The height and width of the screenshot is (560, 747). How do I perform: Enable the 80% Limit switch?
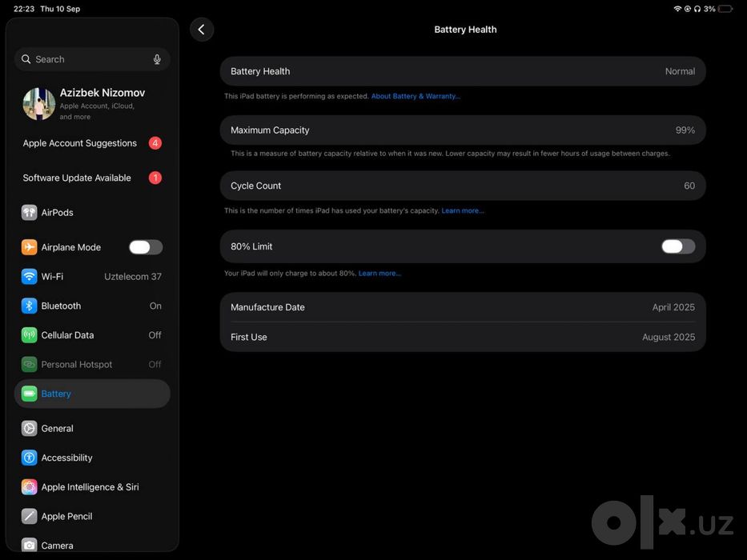pyautogui.click(x=678, y=246)
